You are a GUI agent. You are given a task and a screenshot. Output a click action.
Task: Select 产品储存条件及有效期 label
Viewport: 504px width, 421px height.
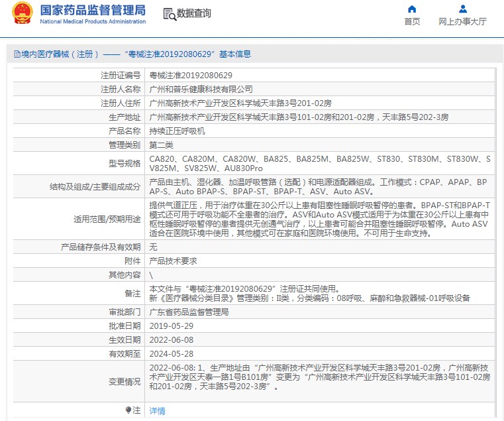(101, 247)
